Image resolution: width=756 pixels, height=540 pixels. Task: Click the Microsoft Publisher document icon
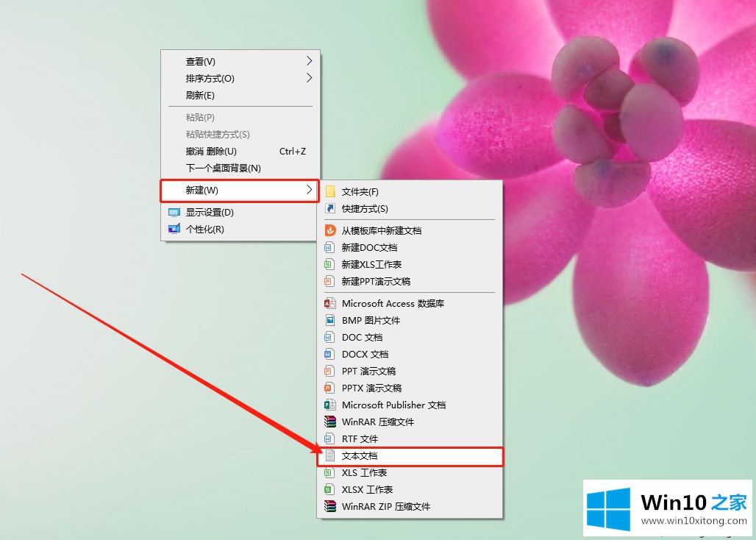click(x=330, y=405)
